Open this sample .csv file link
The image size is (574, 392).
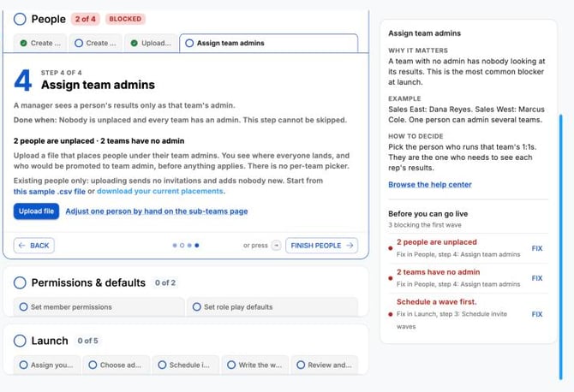50,191
